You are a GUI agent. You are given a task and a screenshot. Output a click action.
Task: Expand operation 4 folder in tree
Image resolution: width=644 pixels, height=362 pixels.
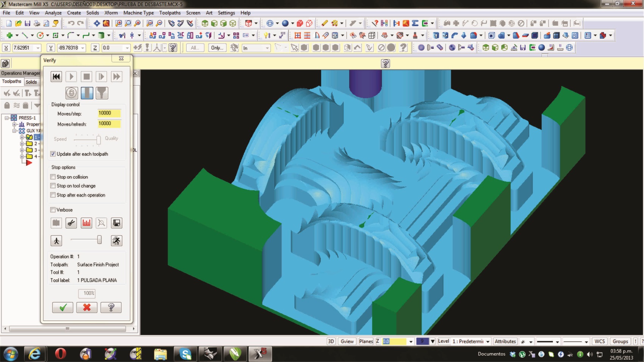point(22,156)
